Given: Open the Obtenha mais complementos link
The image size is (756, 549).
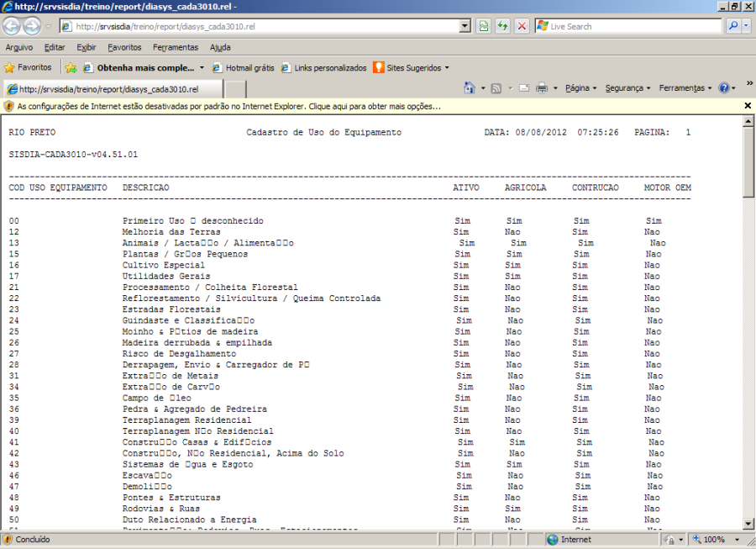Looking at the screenshot, I should click(x=139, y=67).
